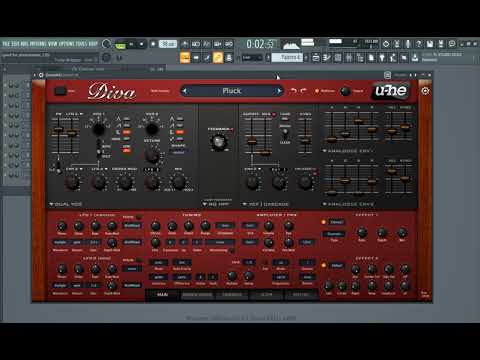Screen dimensions: 480x360
Task: Expand the upper ANALOGUE envelope selector
Action: 348,151
